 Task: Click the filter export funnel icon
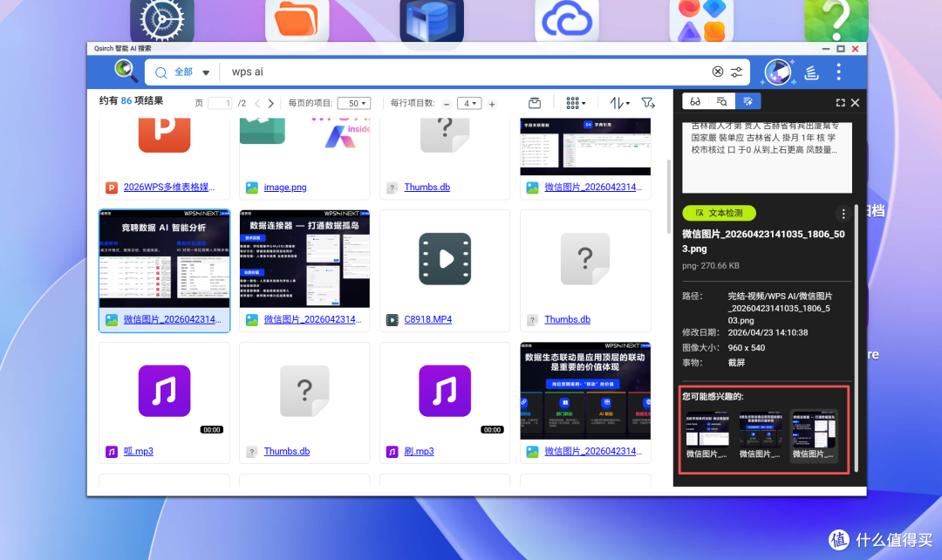tap(647, 103)
